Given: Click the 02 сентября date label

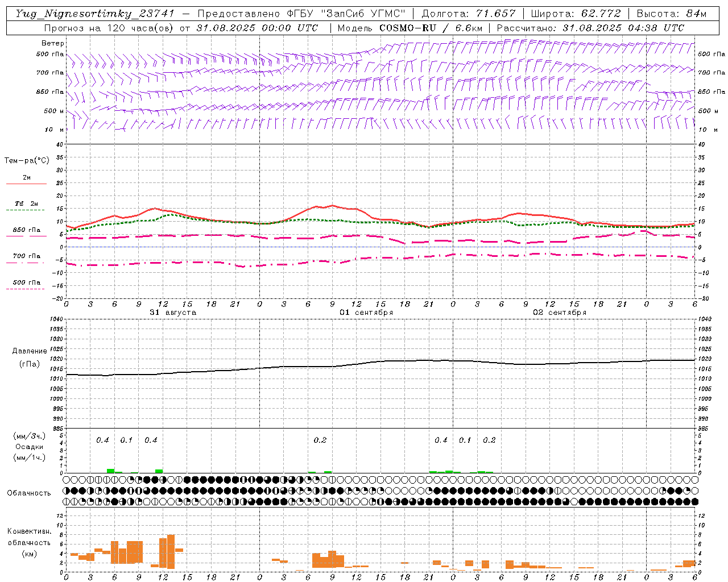Looking at the screenshot, I should pos(560,313).
